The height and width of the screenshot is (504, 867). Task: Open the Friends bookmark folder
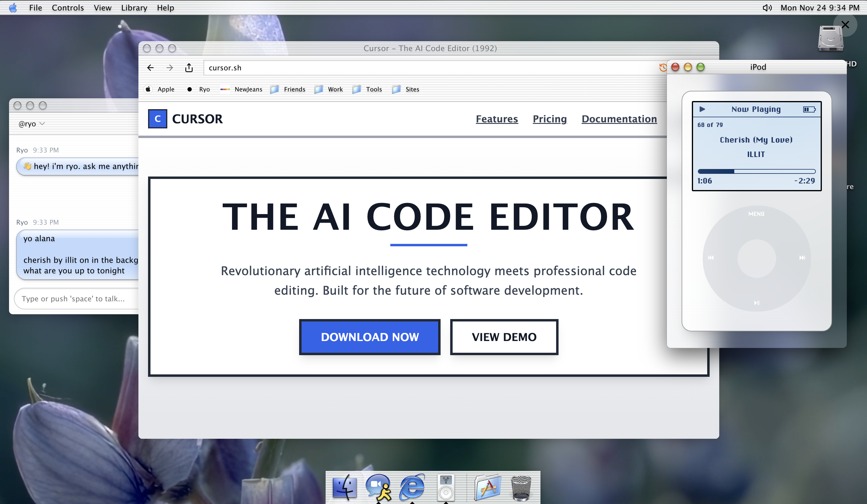click(288, 89)
